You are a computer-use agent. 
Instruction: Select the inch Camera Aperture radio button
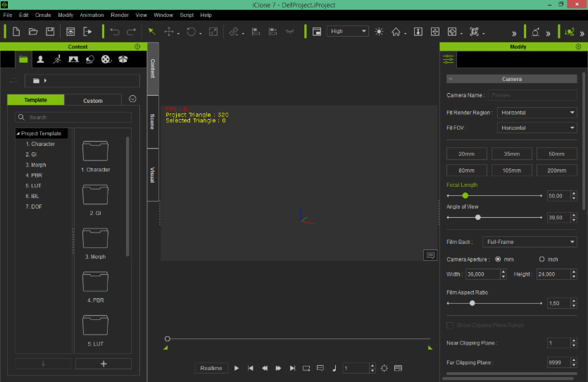coord(542,259)
